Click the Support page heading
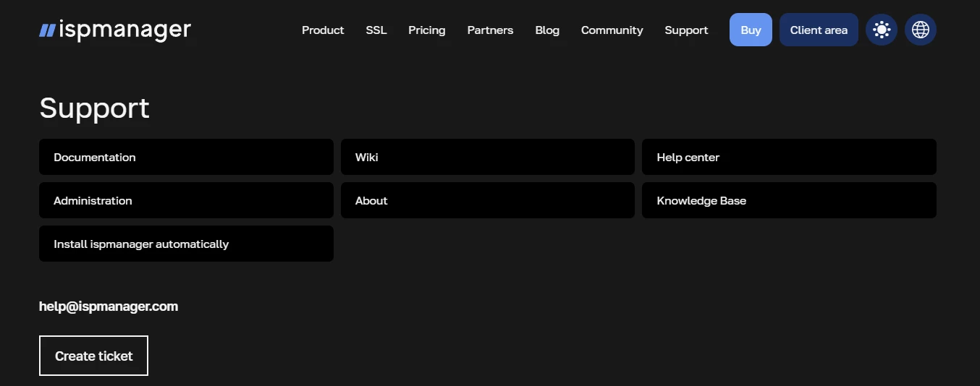980x386 pixels. 94,108
